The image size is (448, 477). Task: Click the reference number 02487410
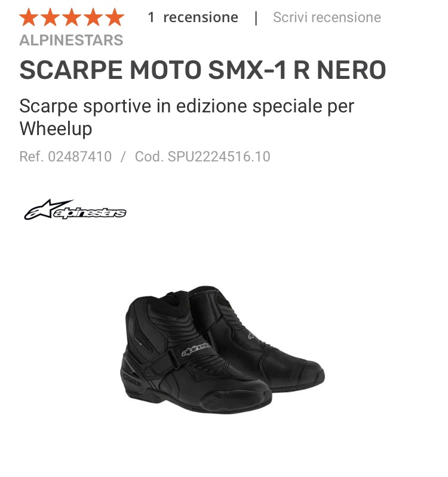[x=80, y=157]
